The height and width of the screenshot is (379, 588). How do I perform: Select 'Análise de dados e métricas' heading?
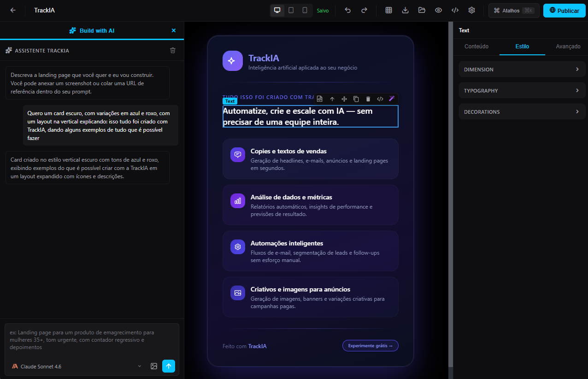coord(291,197)
